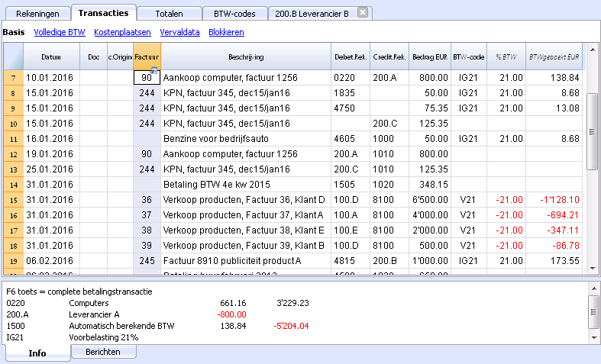Open the Blokkeren view
601x364 pixels.
point(226,32)
